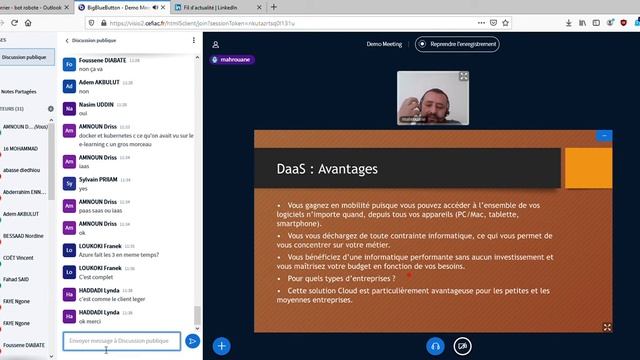Screen dimensions: 640x360
Task: Toggle the Firefox sidebar view
Action: tap(596, 23)
